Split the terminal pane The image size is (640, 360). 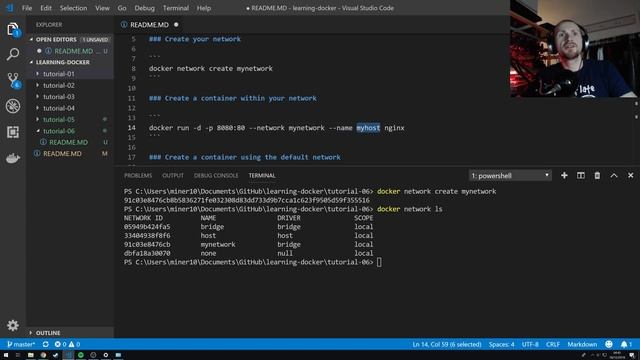coord(580,176)
